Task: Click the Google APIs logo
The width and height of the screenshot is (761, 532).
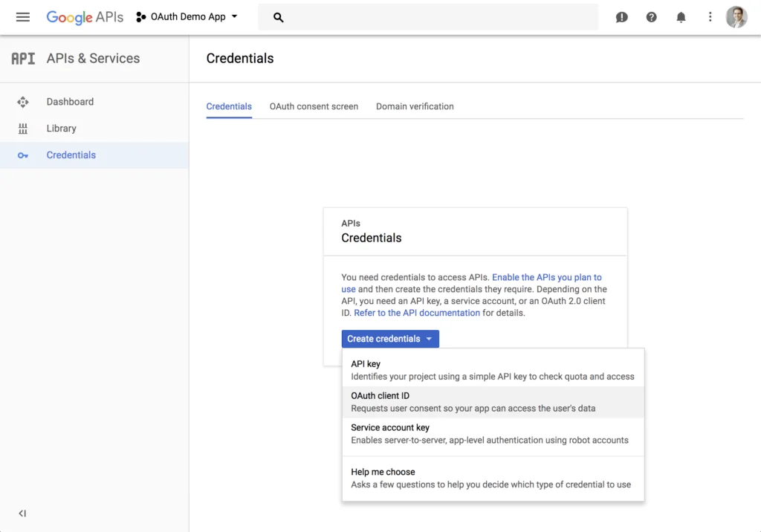Action: point(85,17)
